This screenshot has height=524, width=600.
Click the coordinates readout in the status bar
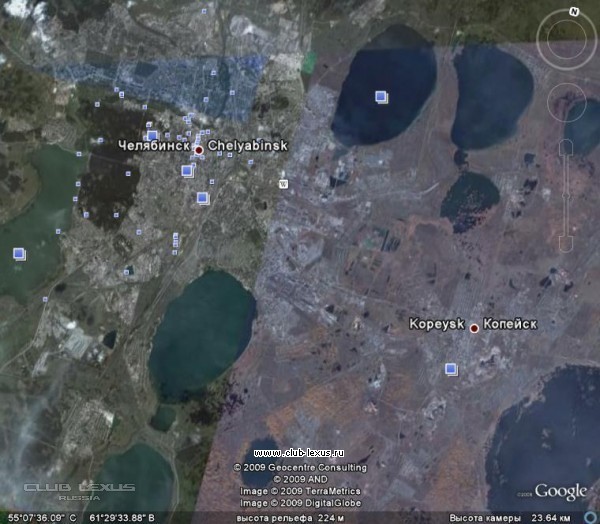coord(68,517)
